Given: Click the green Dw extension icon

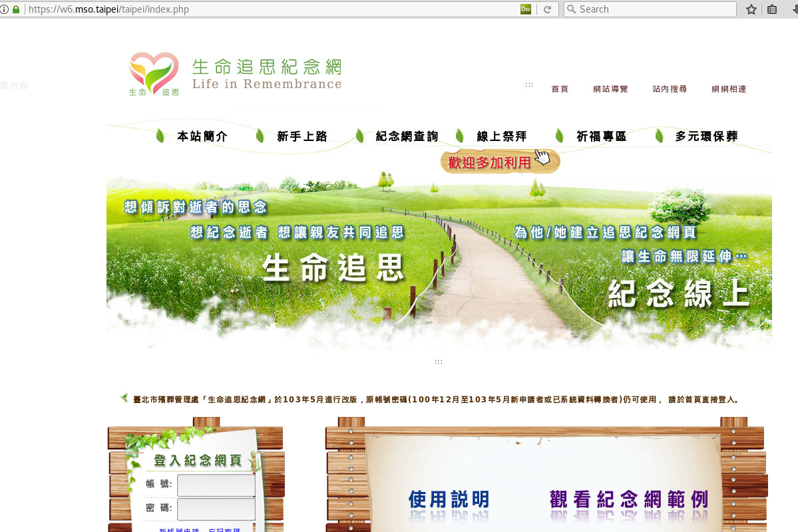Looking at the screenshot, I should [x=526, y=9].
